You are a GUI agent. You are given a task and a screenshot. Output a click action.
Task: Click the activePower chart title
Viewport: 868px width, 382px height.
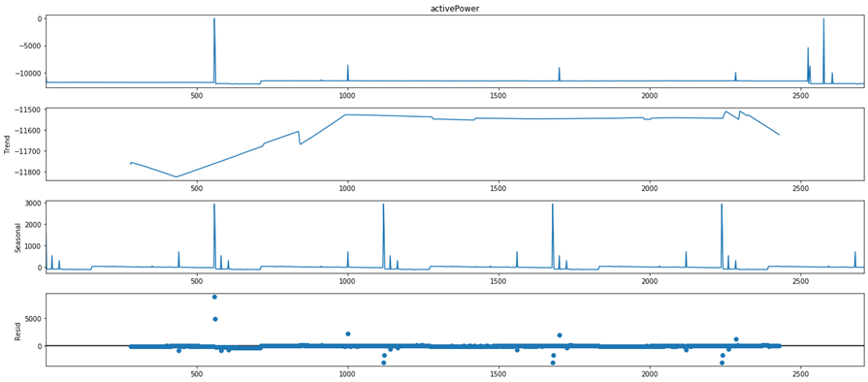tap(454, 8)
